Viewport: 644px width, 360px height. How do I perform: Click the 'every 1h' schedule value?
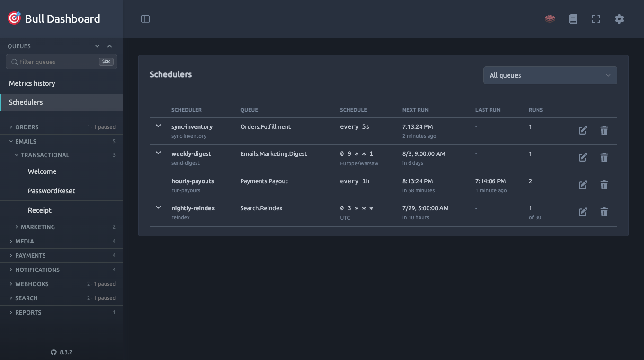pyautogui.click(x=355, y=181)
